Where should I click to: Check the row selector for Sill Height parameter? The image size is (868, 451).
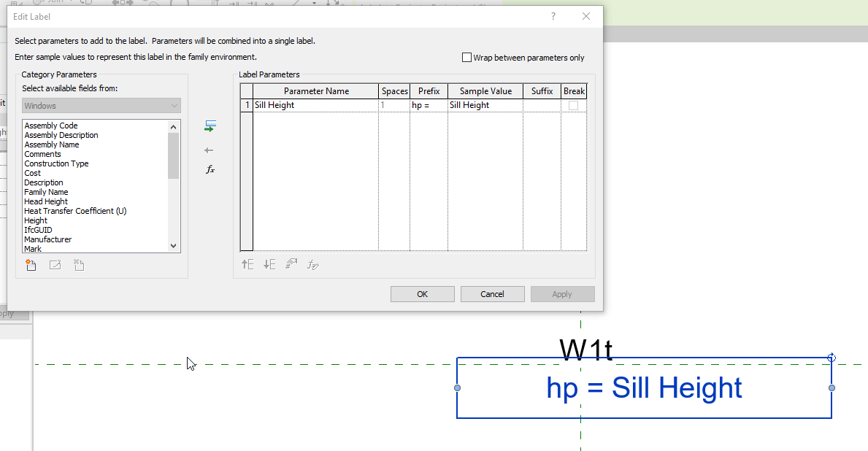[246, 104]
